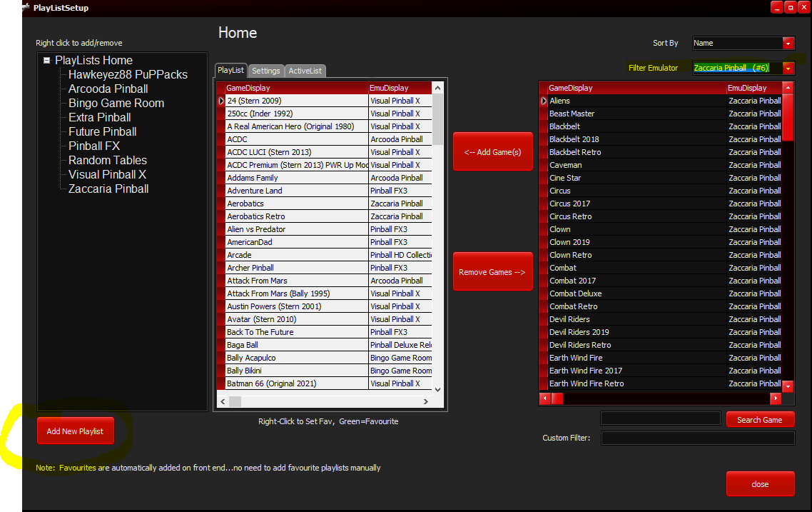Click the search text box above Custom Filter
This screenshot has height=512, width=812.
tap(660, 418)
